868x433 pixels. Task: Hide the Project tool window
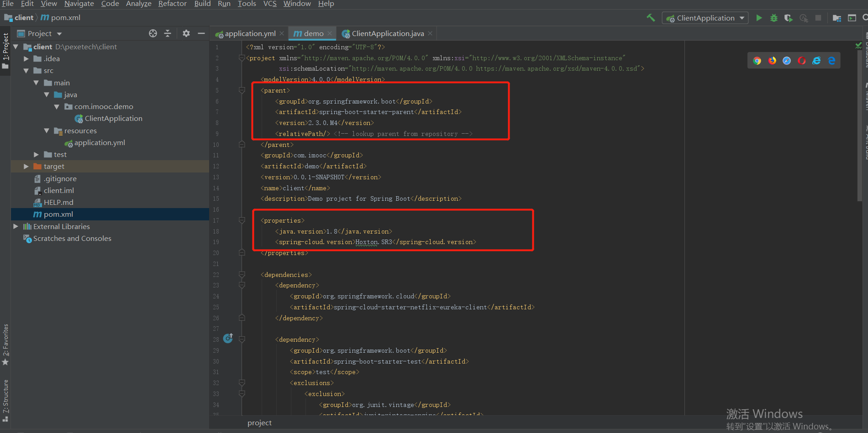tap(201, 33)
